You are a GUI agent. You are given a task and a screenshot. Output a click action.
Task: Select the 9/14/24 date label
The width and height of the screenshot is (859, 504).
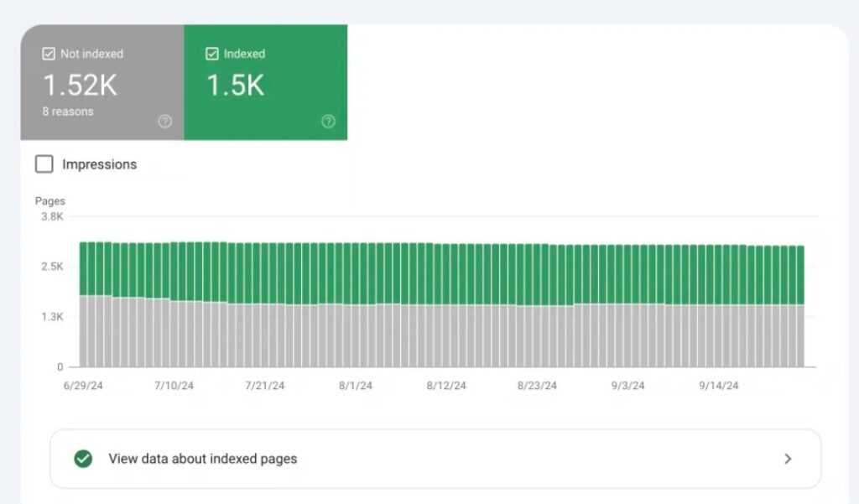tap(719, 386)
